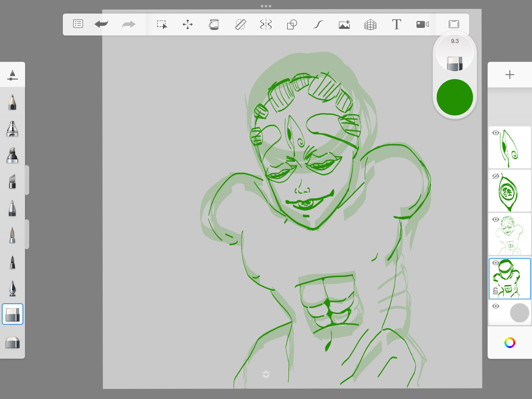Open the Perspective Guides tool
532x399 pixels.
(370, 24)
